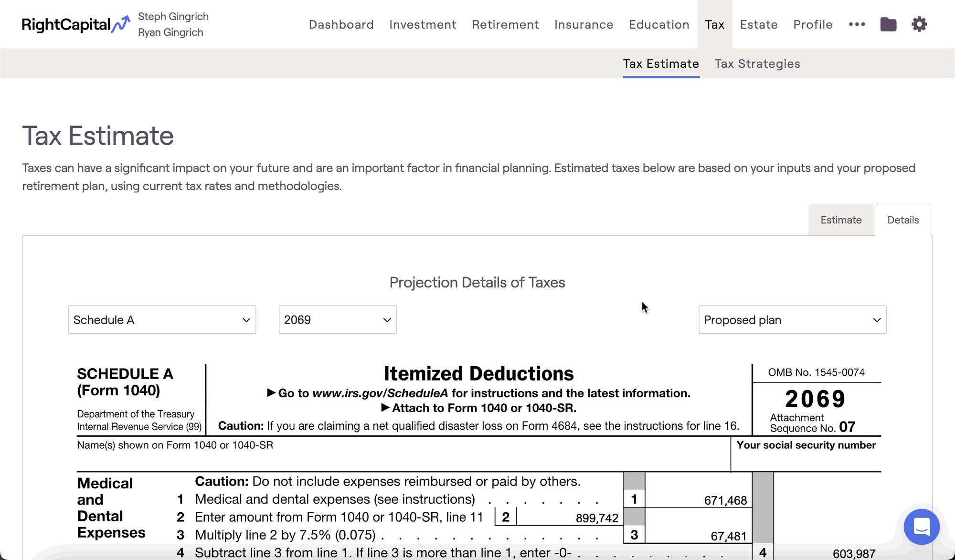
Task: Open the 2069 year dropdown
Action: [x=338, y=319]
